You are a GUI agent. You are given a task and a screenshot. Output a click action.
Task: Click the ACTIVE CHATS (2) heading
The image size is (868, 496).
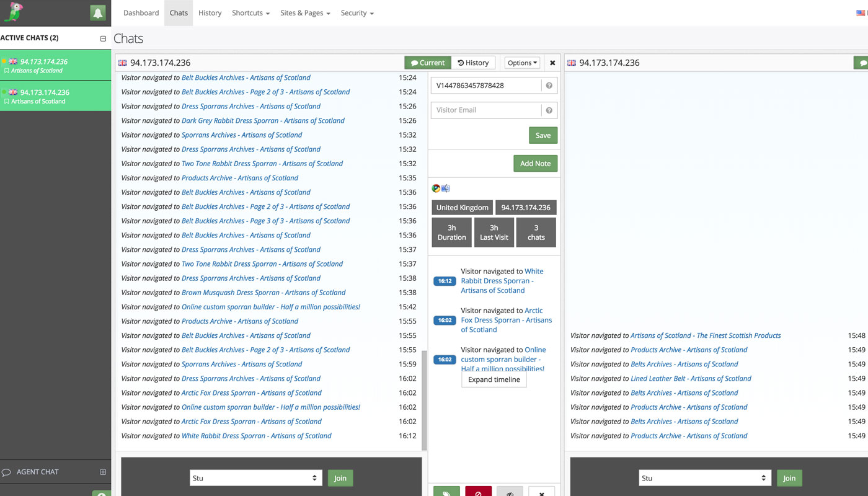[30, 38]
